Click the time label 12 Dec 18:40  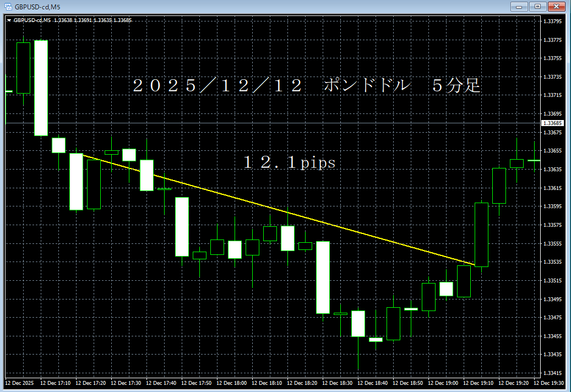[x=373, y=383]
